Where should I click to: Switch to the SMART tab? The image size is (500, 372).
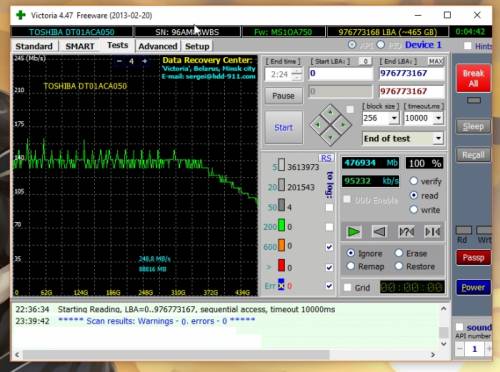(x=80, y=46)
